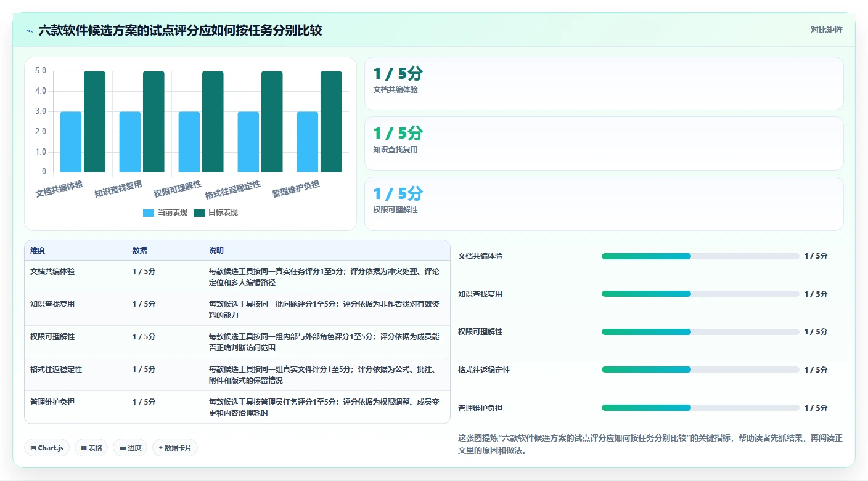
Task: Click the description mentioning 公式、批注、附件和版式
Action: pyautogui.click(x=324, y=375)
